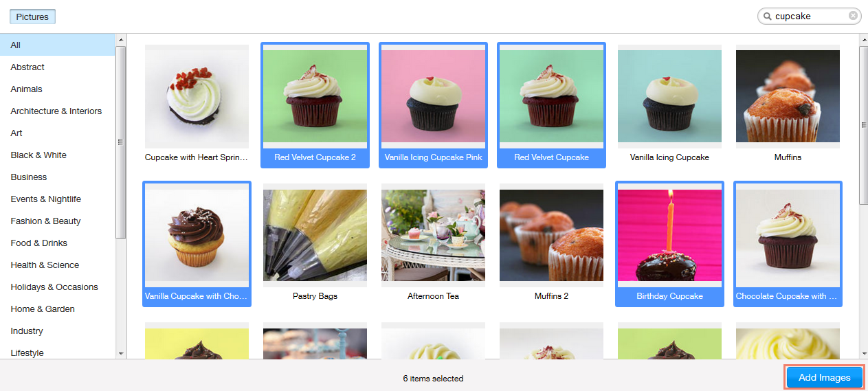
Task: Click the Pictures tab button
Action: pyautogui.click(x=32, y=16)
